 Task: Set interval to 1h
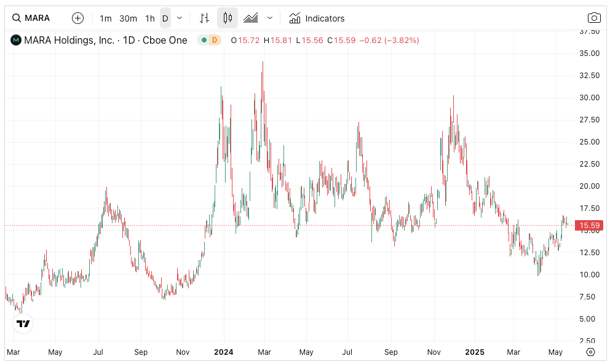pyautogui.click(x=150, y=18)
